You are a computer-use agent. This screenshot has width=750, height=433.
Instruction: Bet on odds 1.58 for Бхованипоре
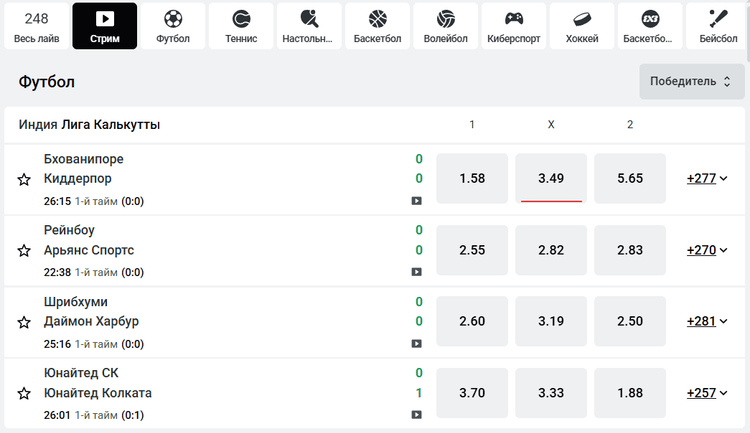point(472,179)
